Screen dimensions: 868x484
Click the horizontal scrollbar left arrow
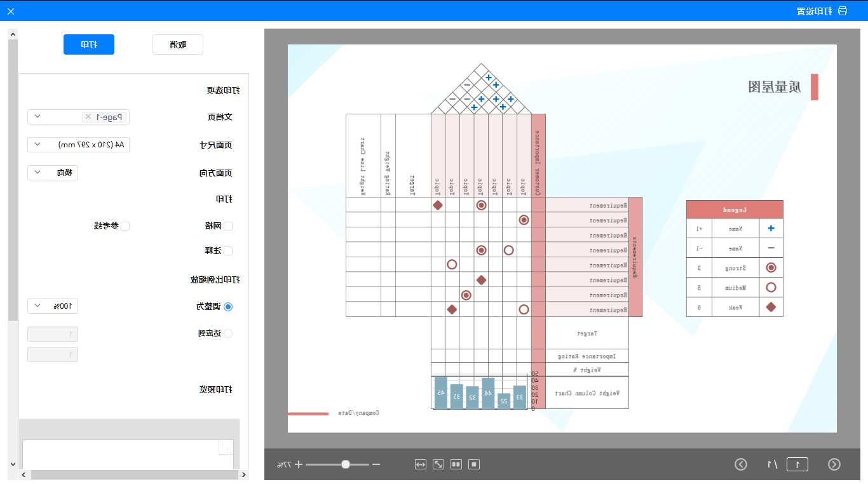(x=24, y=474)
